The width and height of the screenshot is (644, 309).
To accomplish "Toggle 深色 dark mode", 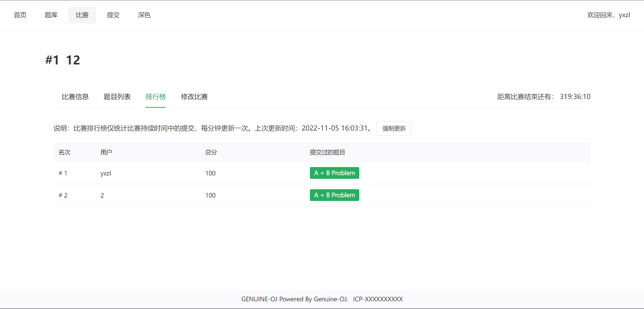I will point(144,15).
